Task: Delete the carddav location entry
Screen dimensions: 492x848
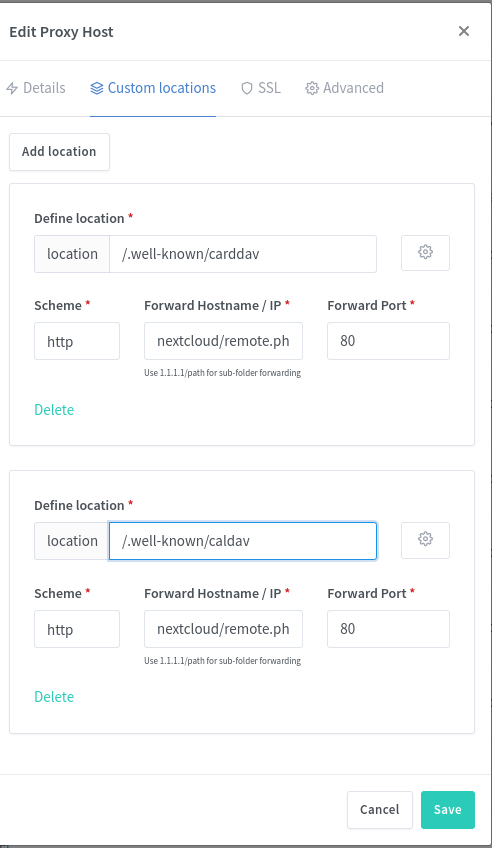Action: point(54,410)
